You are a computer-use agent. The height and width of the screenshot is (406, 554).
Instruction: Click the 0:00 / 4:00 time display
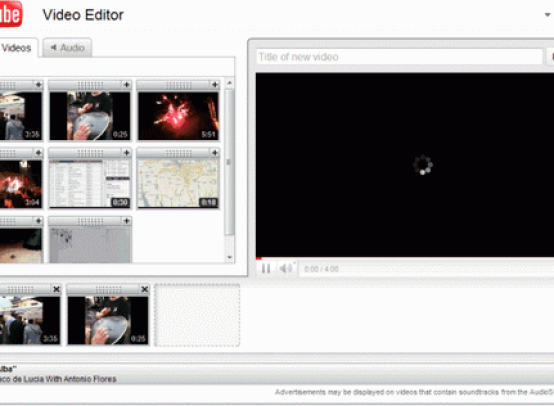click(321, 269)
